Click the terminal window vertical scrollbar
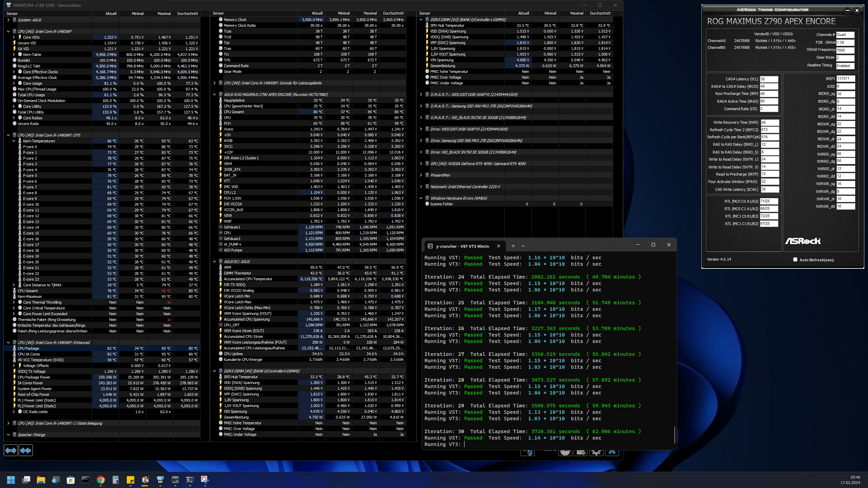868x488 pixels. coord(674,434)
